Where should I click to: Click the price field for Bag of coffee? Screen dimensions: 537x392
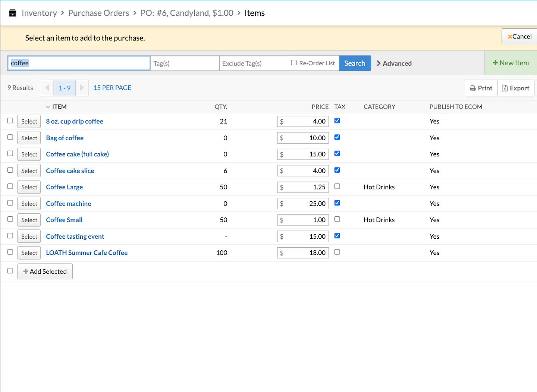[305, 138]
